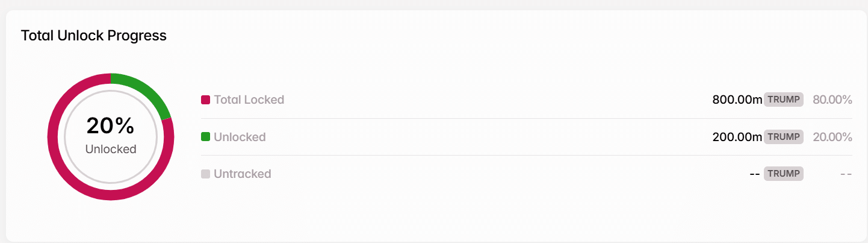Click the TRUMP badge in the Untracked row
The height and width of the screenshot is (243, 868).
(784, 174)
